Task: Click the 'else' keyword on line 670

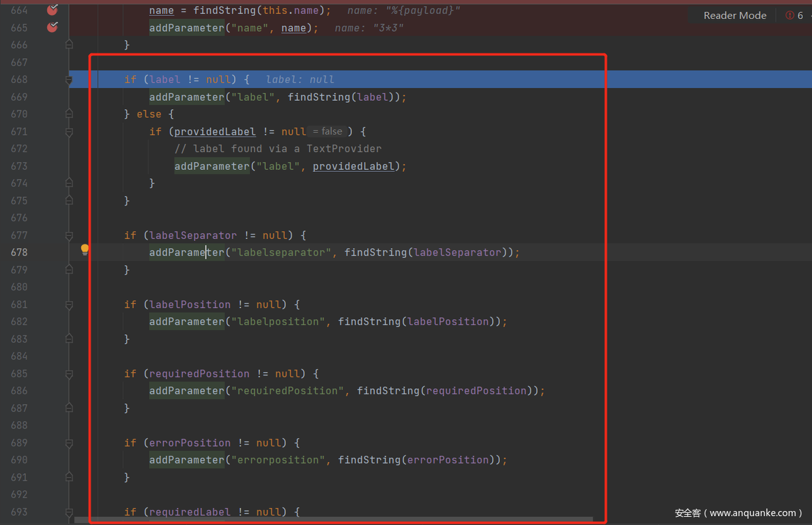Action: pyautogui.click(x=149, y=114)
